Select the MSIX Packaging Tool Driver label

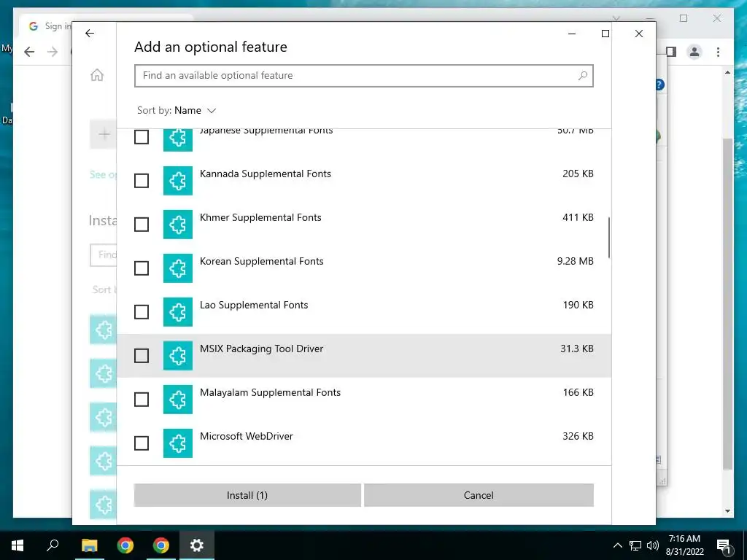[262, 349]
